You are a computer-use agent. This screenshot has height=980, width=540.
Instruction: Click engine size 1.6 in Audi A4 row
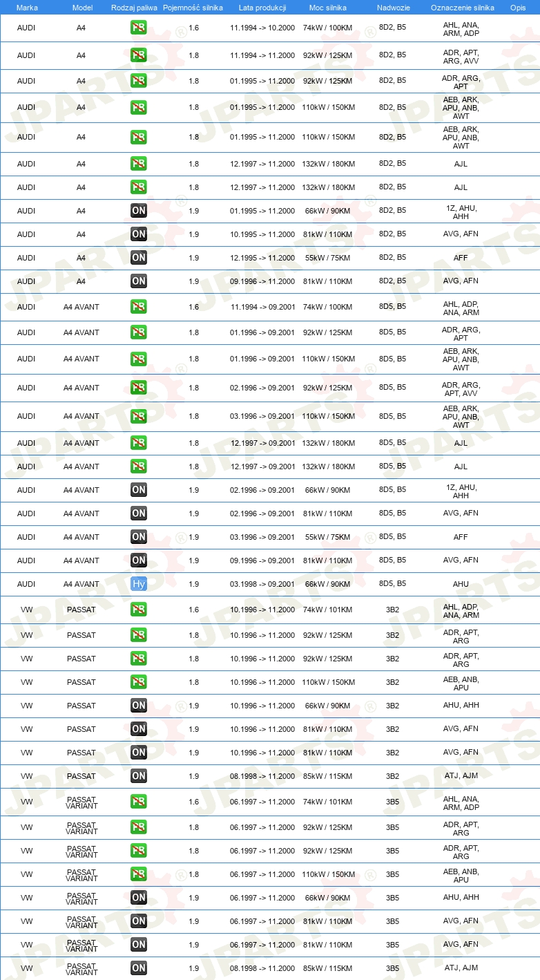pyautogui.click(x=193, y=29)
